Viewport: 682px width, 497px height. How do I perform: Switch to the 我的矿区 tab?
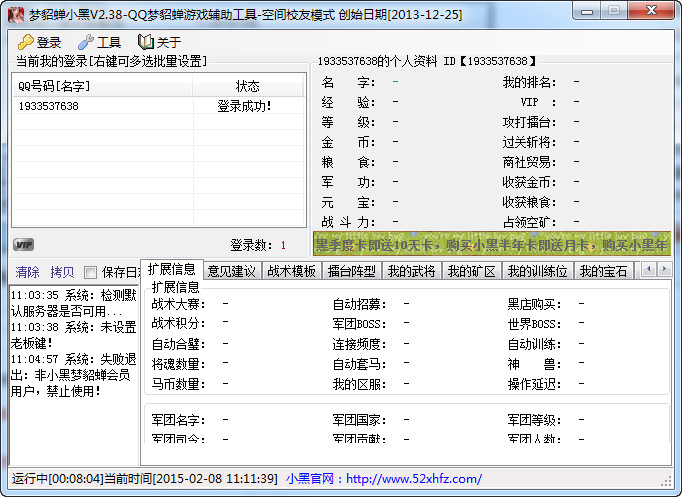pos(471,271)
